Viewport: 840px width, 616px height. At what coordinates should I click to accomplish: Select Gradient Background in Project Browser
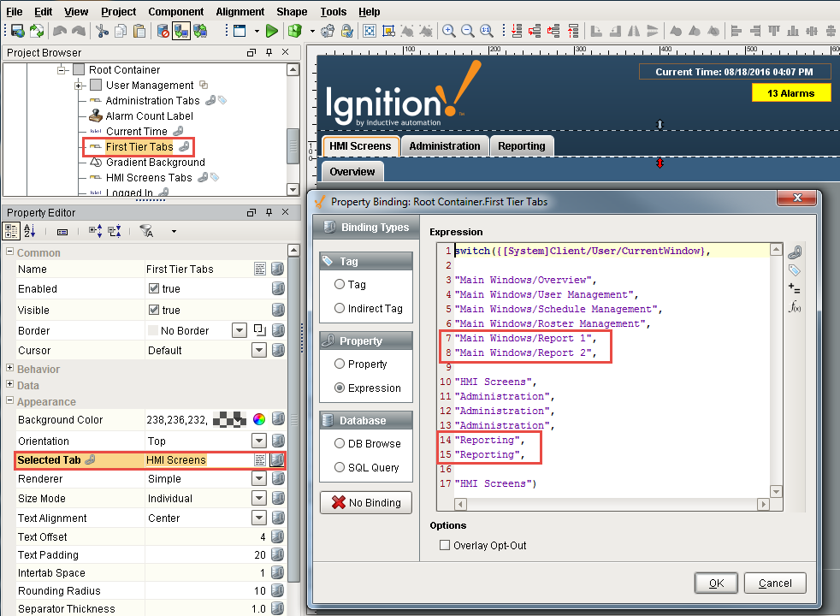(x=155, y=163)
